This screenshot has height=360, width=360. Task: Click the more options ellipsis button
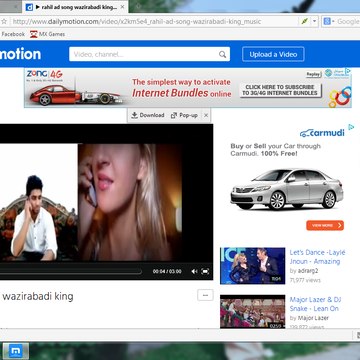tap(205, 295)
